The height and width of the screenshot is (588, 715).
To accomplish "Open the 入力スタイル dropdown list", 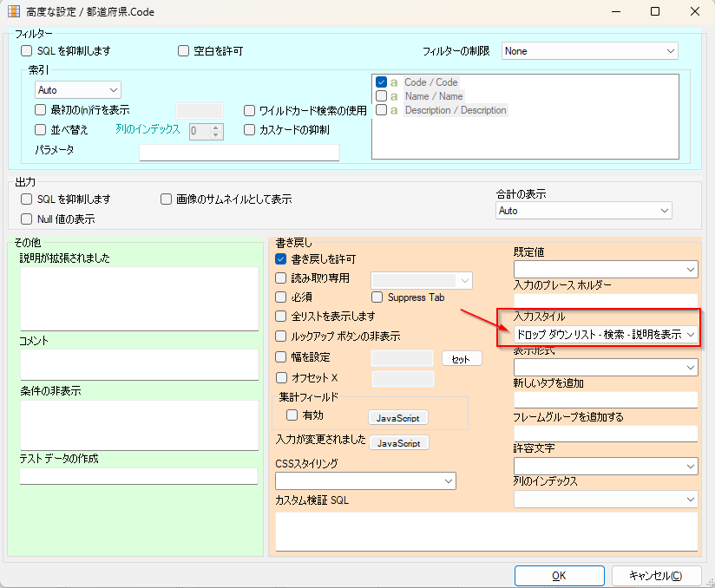I will coord(606,335).
